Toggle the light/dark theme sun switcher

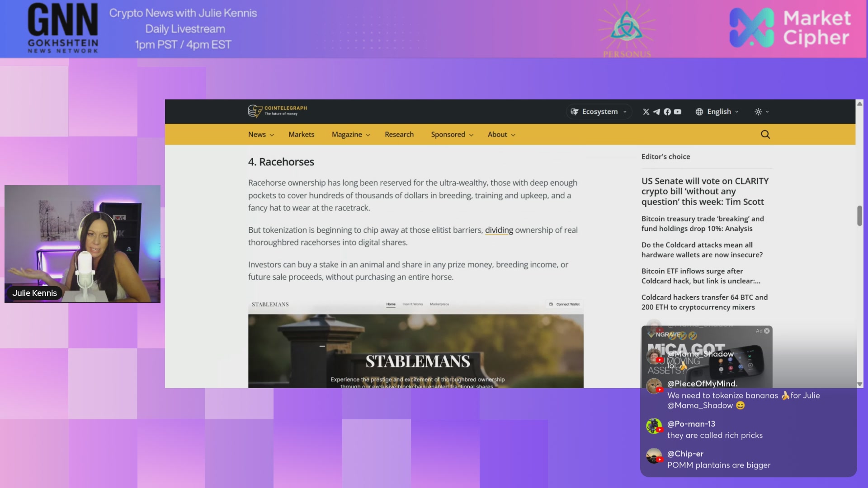point(761,112)
